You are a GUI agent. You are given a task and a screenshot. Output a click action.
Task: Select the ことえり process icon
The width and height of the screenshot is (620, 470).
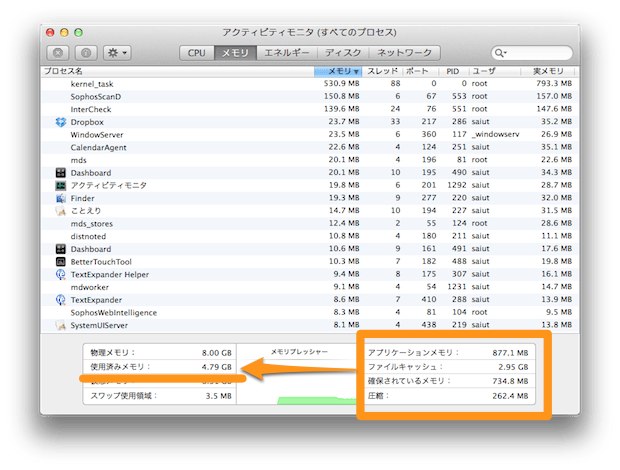click(61, 211)
